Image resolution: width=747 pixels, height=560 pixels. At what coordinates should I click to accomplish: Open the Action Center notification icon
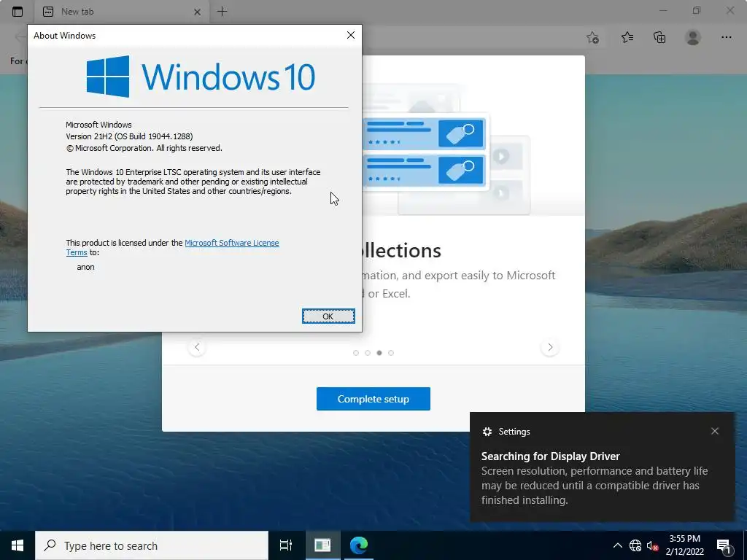[724, 546]
